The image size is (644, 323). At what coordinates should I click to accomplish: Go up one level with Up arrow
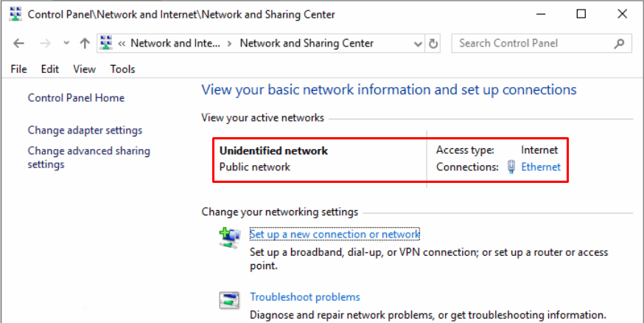(85, 44)
